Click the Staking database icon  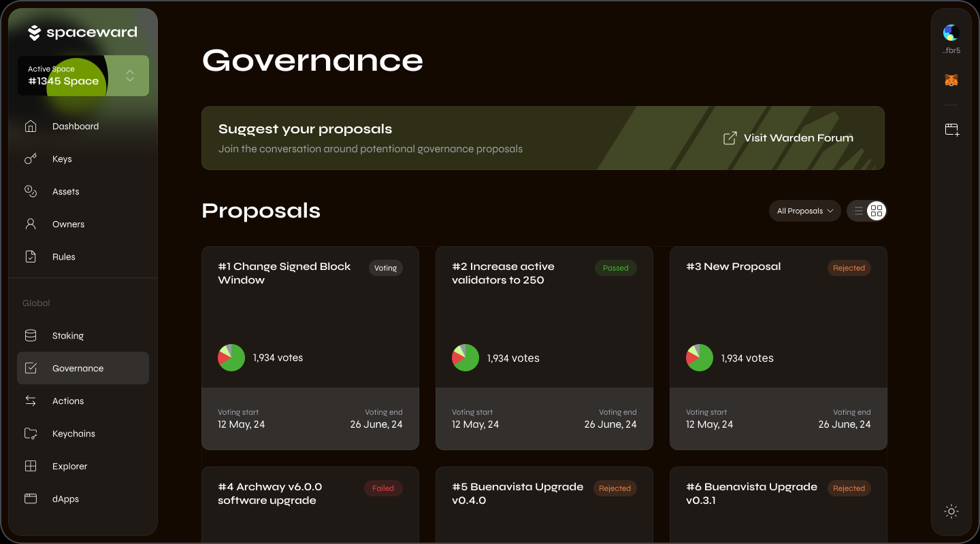(x=31, y=336)
